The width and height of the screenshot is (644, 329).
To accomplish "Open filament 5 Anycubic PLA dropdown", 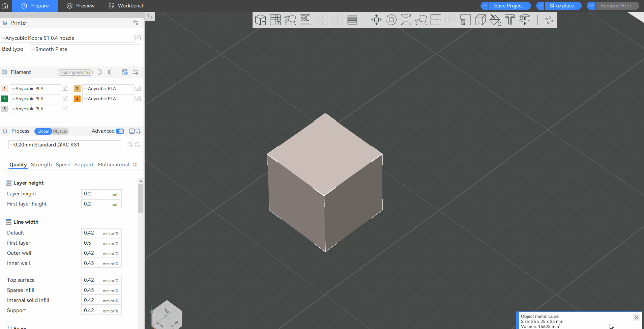I will (35, 109).
